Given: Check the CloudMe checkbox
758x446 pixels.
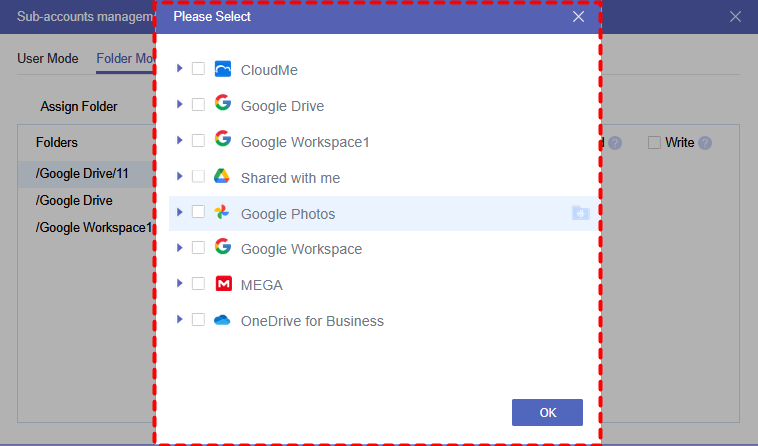Looking at the screenshot, I should (198, 70).
